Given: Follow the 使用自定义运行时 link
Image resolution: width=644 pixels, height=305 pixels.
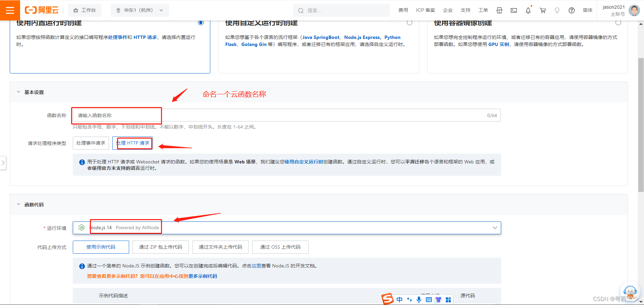Looking at the screenshot, I should [304, 162].
